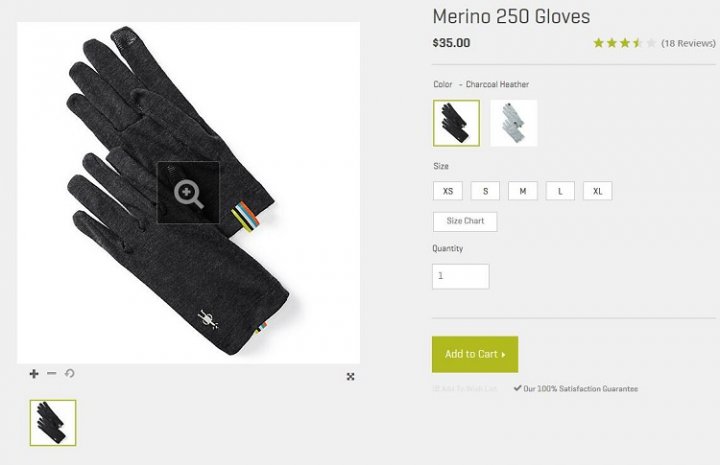
Task: Click the magnifier overlay on the glove image
Action: click(x=188, y=193)
